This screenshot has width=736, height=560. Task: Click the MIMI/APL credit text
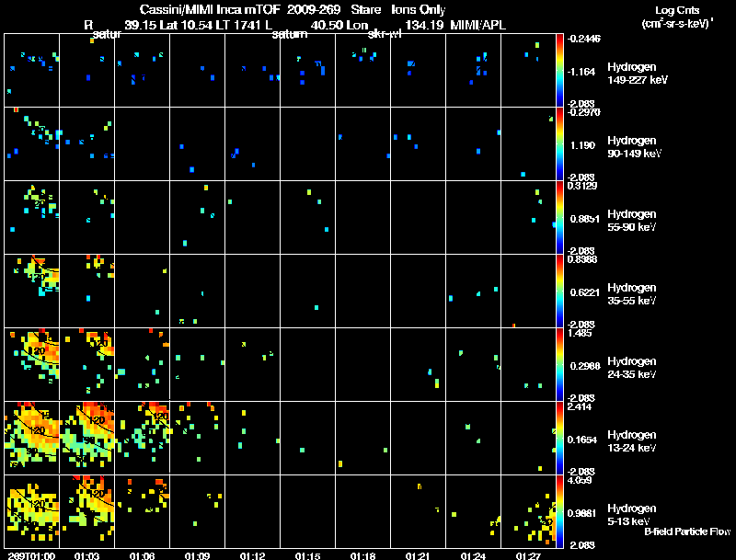(x=477, y=26)
